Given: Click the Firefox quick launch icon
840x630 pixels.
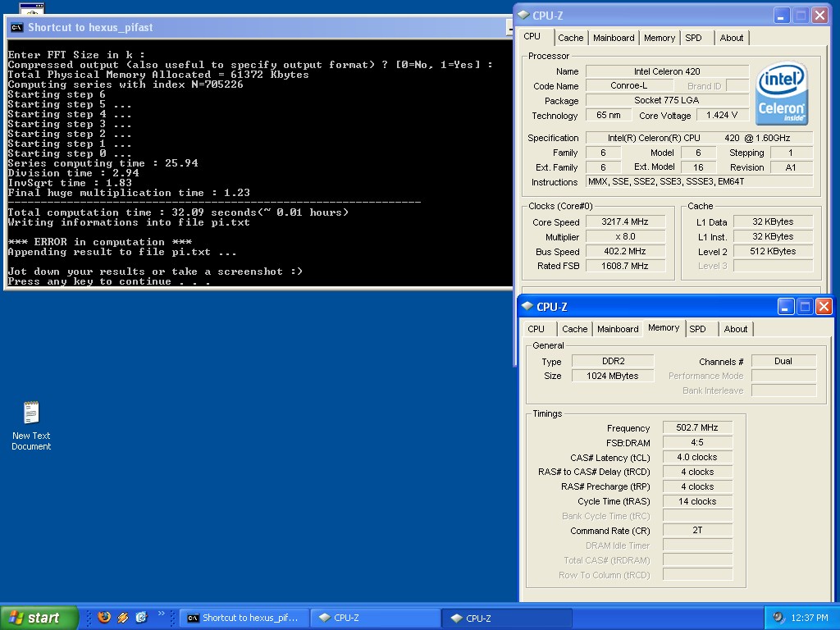Looking at the screenshot, I should (x=104, y=617).
